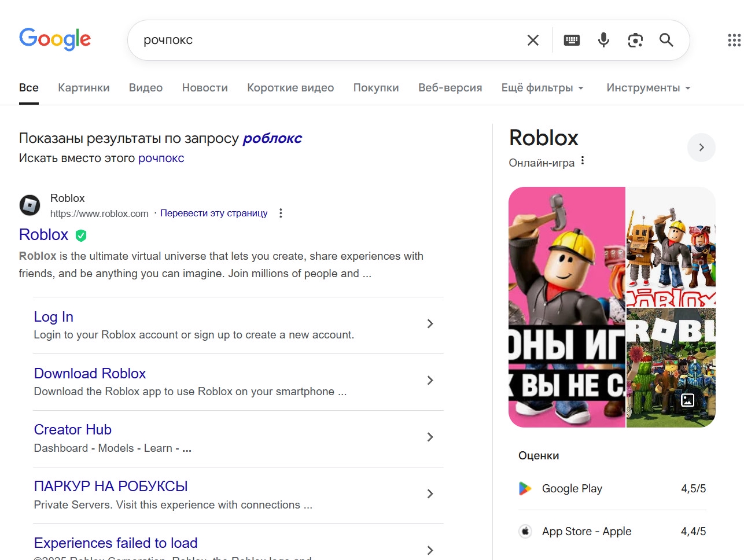Open the Creator Hub sitelink
744x560 pixels.
pos(73,430)
